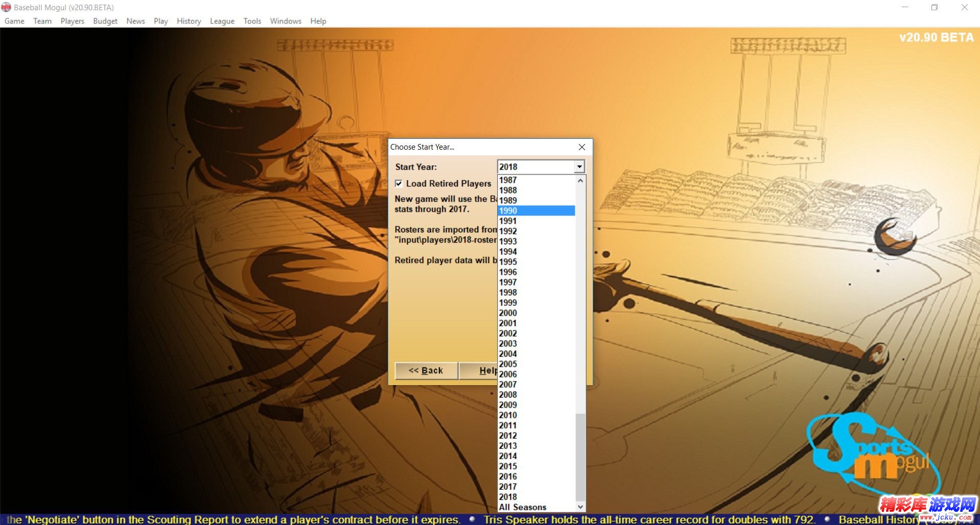This screenshot has height=525, width=980.
Task: Open the Budget menu
Action: pos(105,21)
